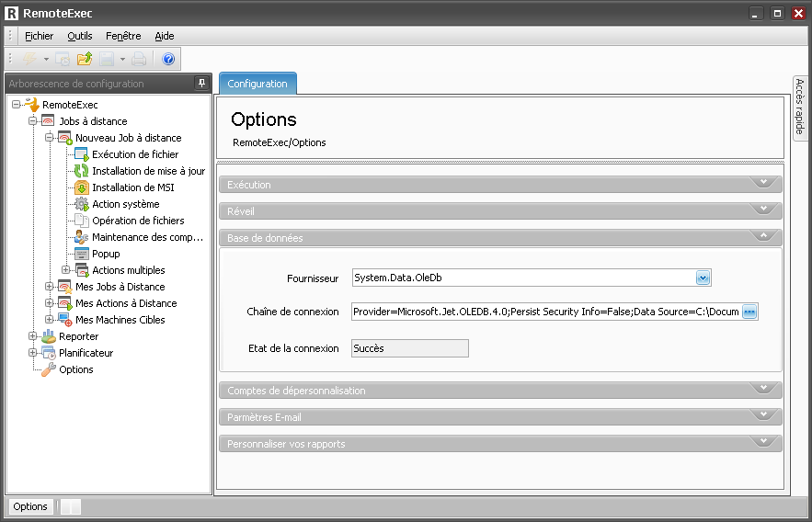Open the Aide menu
The width and height of the screenshot is (812, 522).
pyautogui.click(x=165, y=36)
